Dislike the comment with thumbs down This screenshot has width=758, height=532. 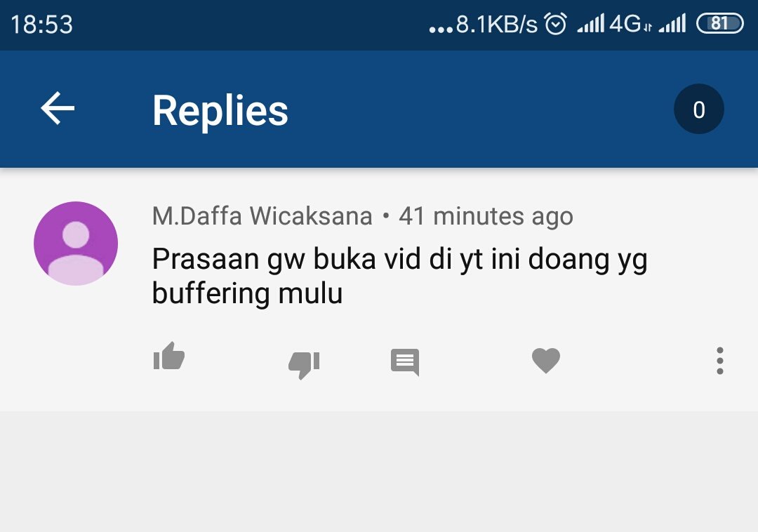(x=304, y=365)
